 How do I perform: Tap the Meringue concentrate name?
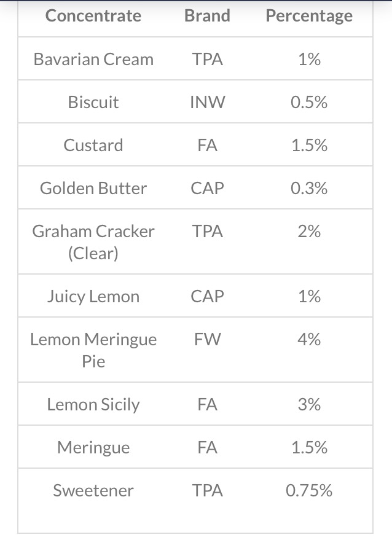[x=94, y=448]
